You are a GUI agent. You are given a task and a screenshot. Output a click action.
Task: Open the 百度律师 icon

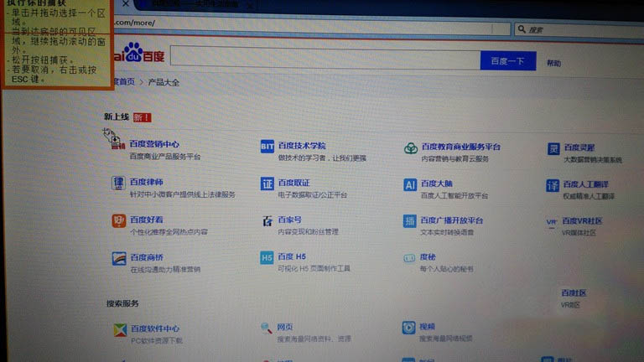click(x=118, y=184)
